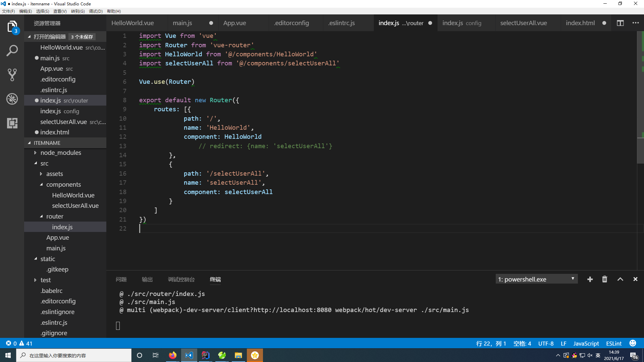Viewport: 644px width, 362px height.
Task: Maximize terminal panel with up chevron
Action: [620, 279]
